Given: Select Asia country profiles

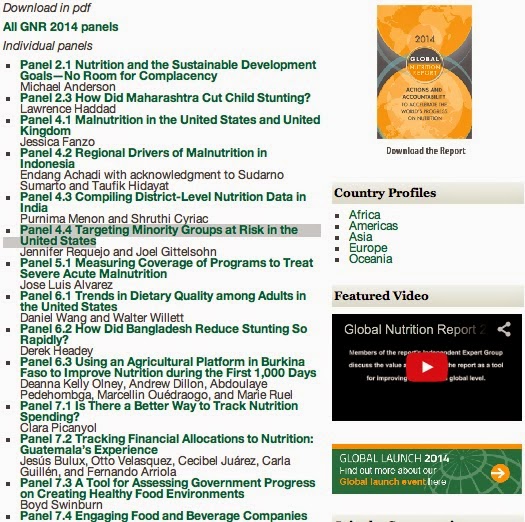Looking at the screenshot, I should pos(361,237).
